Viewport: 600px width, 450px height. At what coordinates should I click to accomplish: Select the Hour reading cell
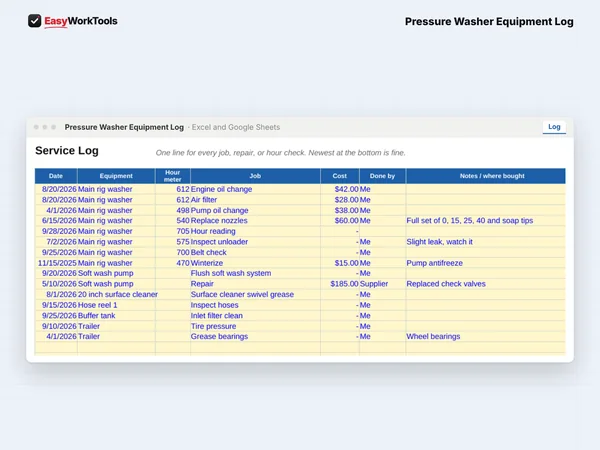255,232
